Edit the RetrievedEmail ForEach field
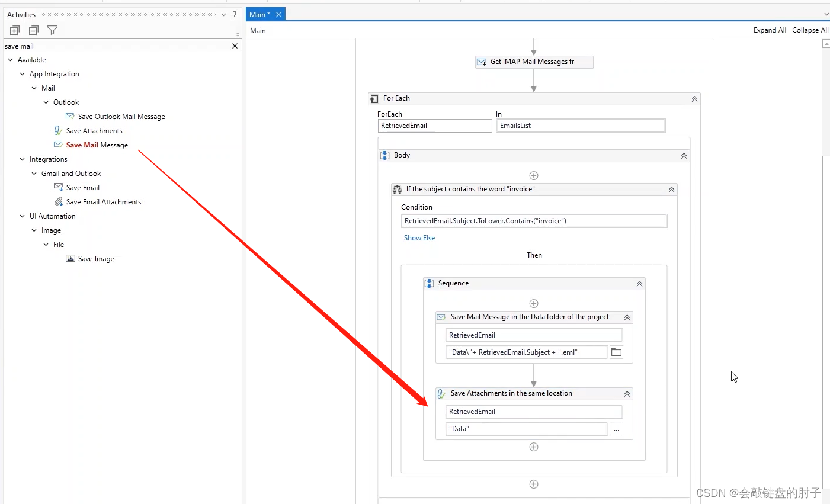Viewport: 830px width, 504px height. pos(435,126)
